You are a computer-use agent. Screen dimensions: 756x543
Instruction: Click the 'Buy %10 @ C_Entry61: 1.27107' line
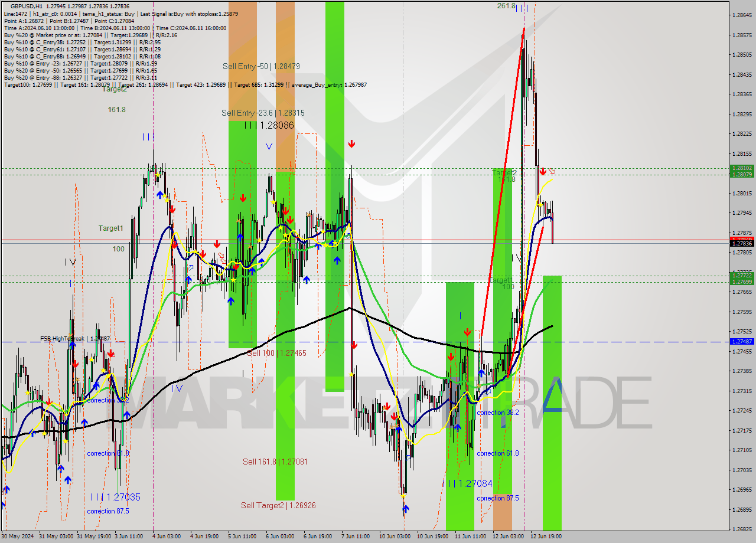(x=82, y=49)
